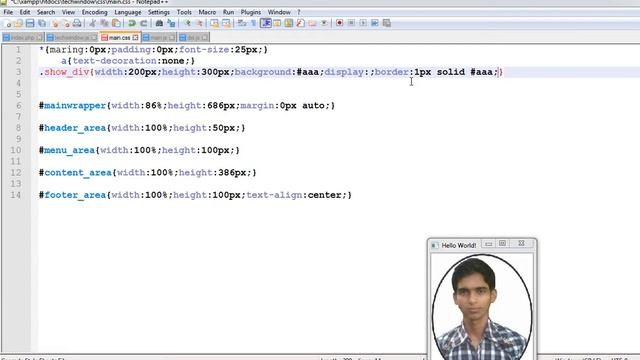Click the Open file toolbar icon
This screenshot has height=360, width=640.
coord(18,23)
